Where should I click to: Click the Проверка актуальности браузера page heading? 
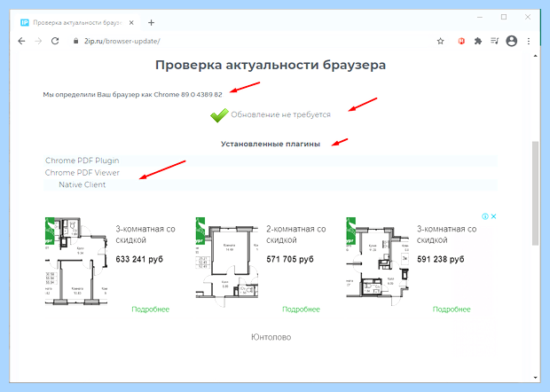tap(271, 65)
